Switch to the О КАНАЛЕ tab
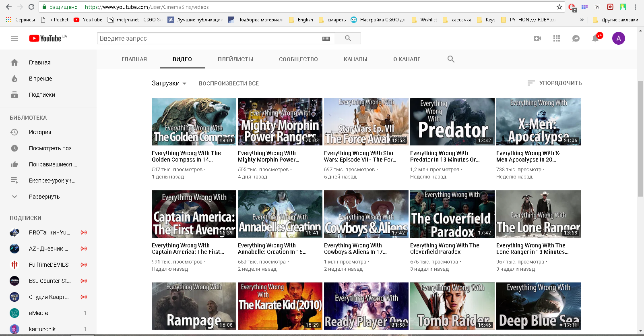 tap(407, 59)
